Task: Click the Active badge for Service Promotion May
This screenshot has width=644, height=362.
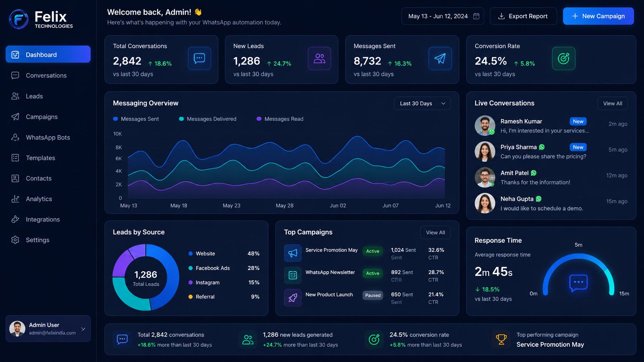Action: (372, 251)
